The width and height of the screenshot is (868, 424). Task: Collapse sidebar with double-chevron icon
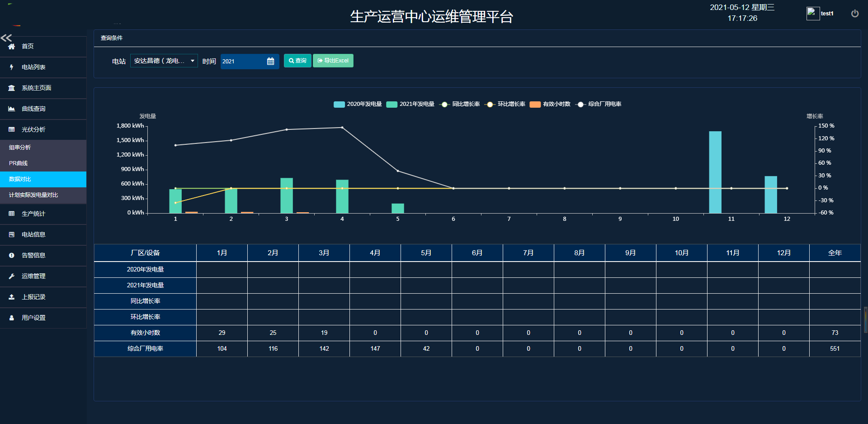point(6,38)
